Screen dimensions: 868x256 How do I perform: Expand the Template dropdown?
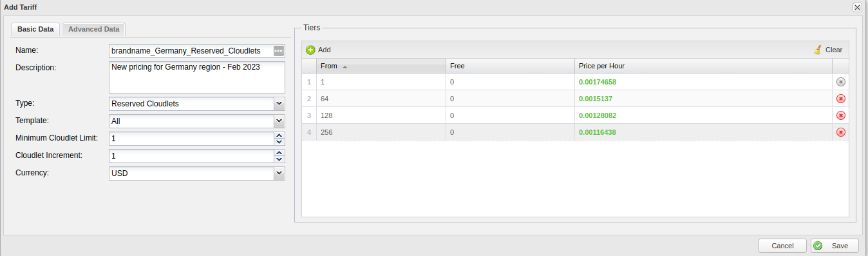(x=279, y=121)
